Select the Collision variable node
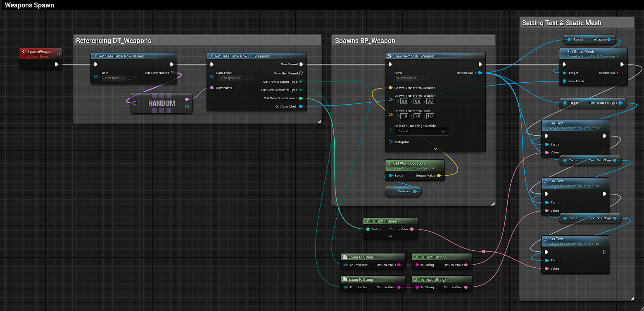Screen dimensions: 644x311 click(x=403, y=191)
